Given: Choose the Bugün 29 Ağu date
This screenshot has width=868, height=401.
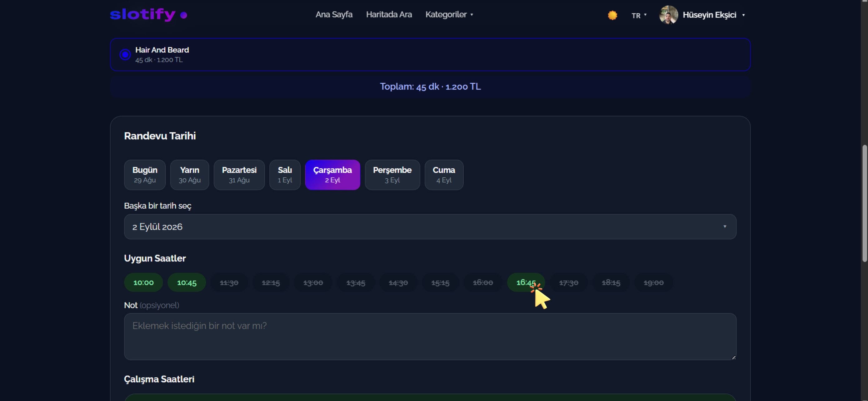Looking at the screenshot, I should click(x=145, y=175).
